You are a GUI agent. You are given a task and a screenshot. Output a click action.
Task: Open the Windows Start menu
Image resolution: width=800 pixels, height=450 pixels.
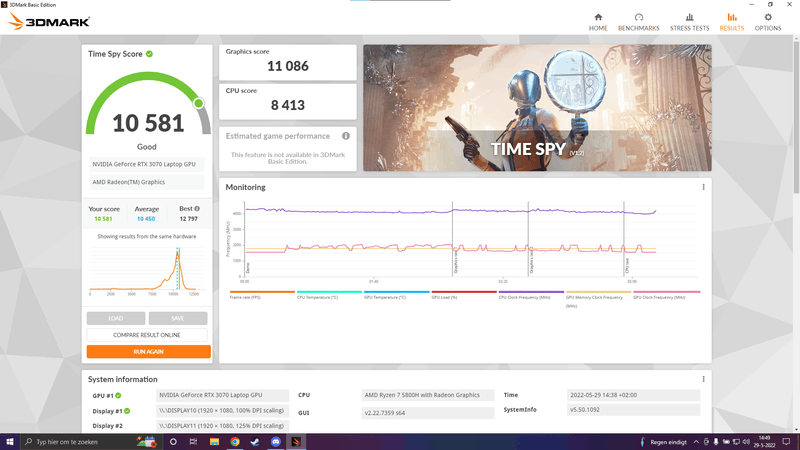tap(10, 442)
